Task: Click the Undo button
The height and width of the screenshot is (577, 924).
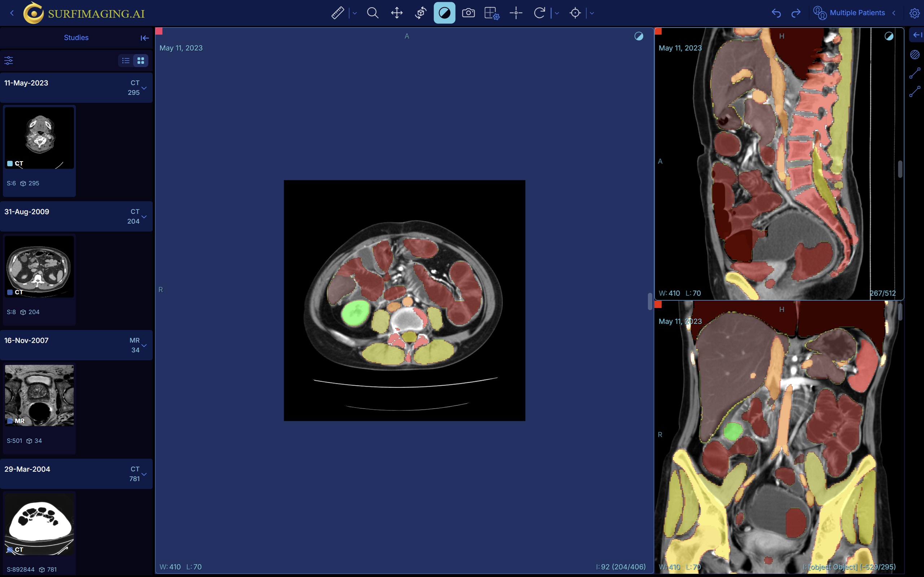Action: click(x=777, y=13)
